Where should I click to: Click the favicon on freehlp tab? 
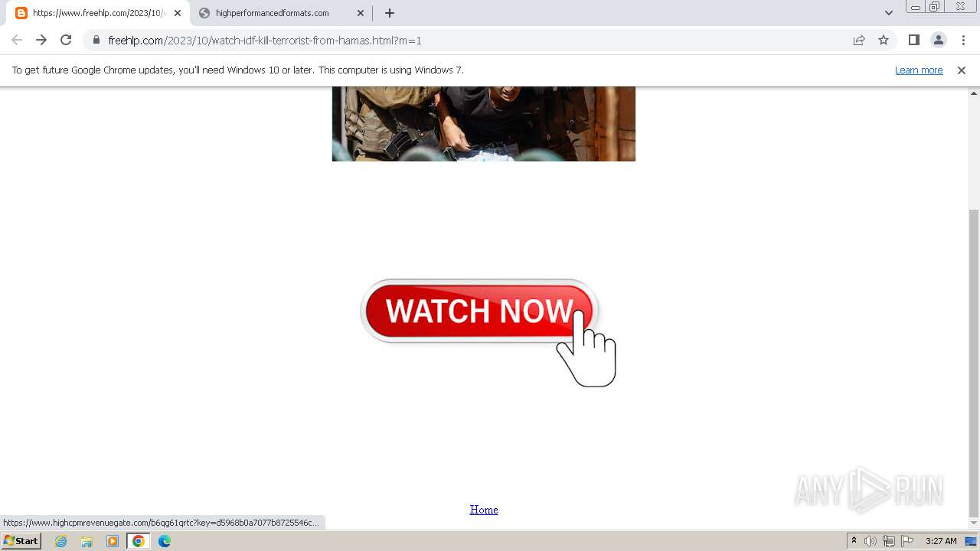pyautogui.click(x=21, y=13)
